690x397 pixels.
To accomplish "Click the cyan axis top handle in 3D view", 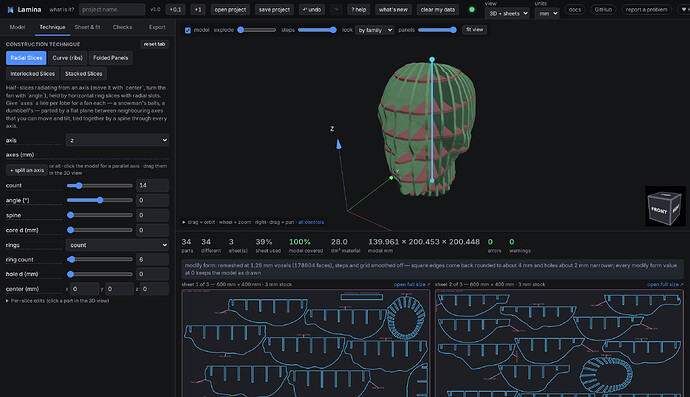I will point(432,59).
